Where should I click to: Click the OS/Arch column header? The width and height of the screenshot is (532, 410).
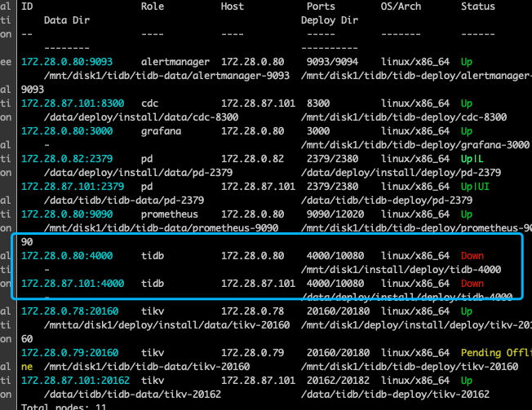point(401,7)
